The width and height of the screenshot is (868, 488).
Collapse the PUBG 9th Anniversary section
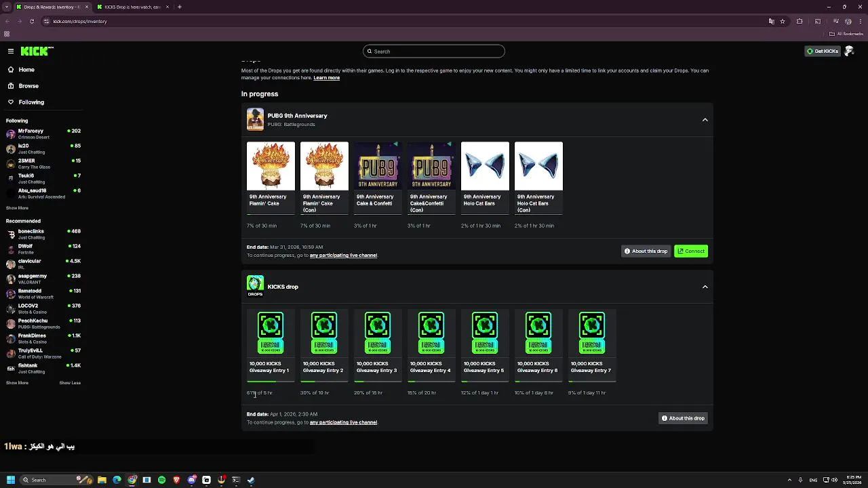point(705,120)
